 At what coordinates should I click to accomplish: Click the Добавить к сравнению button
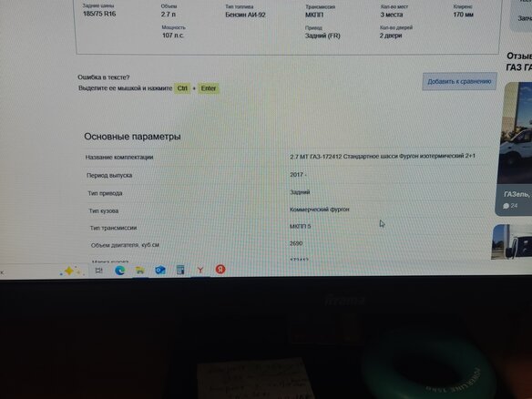tap(459, 81)
